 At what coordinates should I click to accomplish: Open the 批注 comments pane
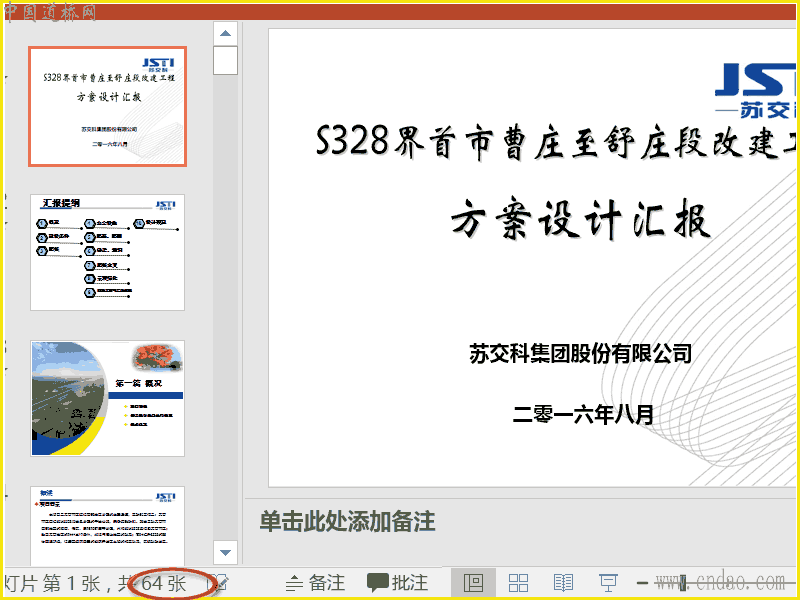coord(398,583)
